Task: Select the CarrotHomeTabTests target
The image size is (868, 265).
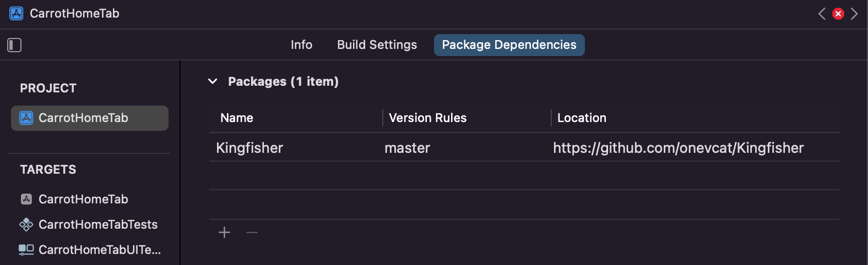Action: 90,224
